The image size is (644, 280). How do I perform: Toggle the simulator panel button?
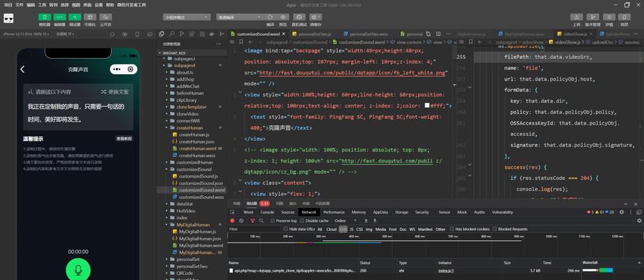pyautogui.click(x=45, y=17)
